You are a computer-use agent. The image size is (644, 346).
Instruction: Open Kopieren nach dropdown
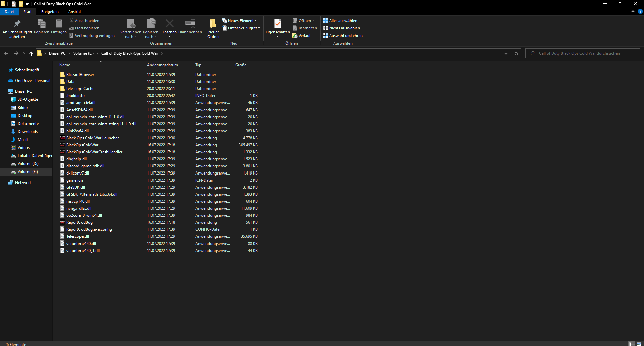151,28
